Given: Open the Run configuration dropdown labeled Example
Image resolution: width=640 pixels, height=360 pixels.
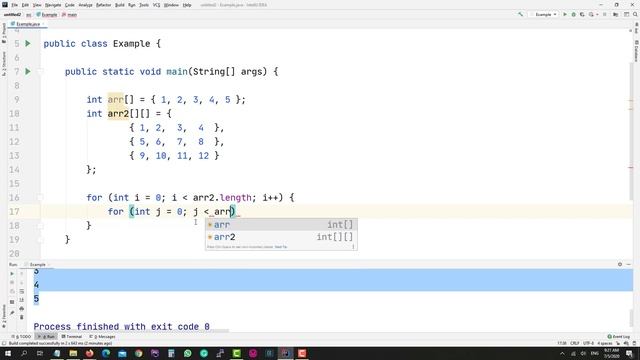Looking at the screenshot, I should click(x=543, y=14).
